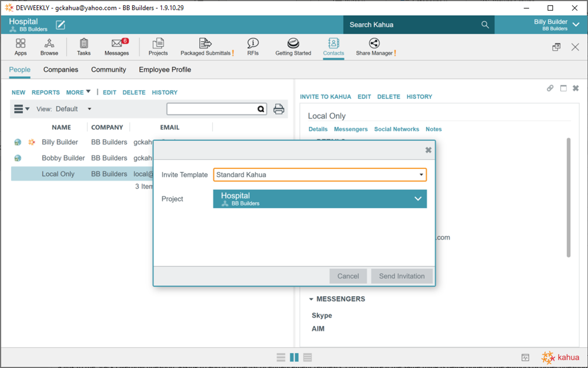Click the edit project pencil icon
This screenshot has width=588, height=368.
point(60,25)
